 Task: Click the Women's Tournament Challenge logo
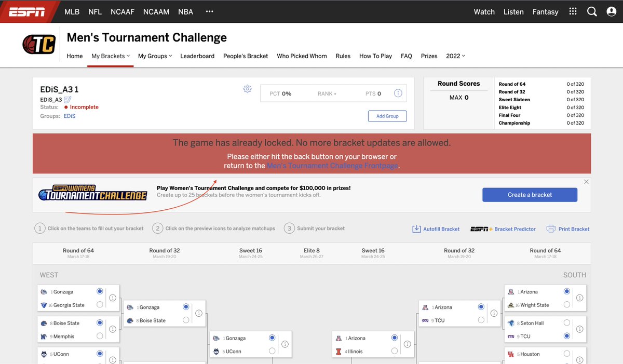[x=93, y=193]
